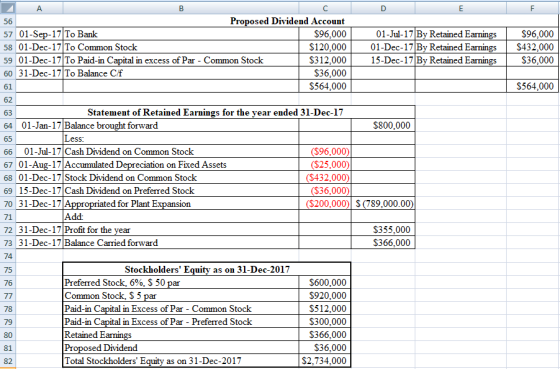Screen dimensions: 560x369
Task: Select the $366,000 cell in row 73
Action: (383, 243)
